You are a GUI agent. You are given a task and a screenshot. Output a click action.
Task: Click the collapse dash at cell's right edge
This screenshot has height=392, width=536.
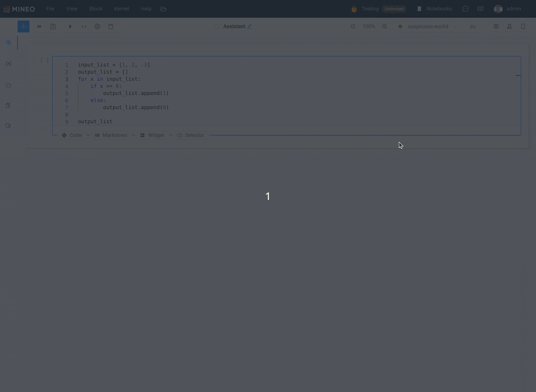518,76
